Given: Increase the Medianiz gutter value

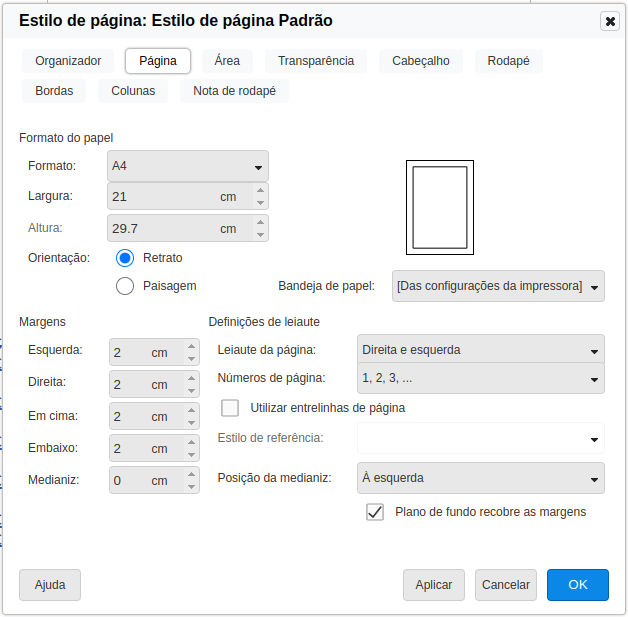Looking at the screenshot, I should (x=191, y=475).
